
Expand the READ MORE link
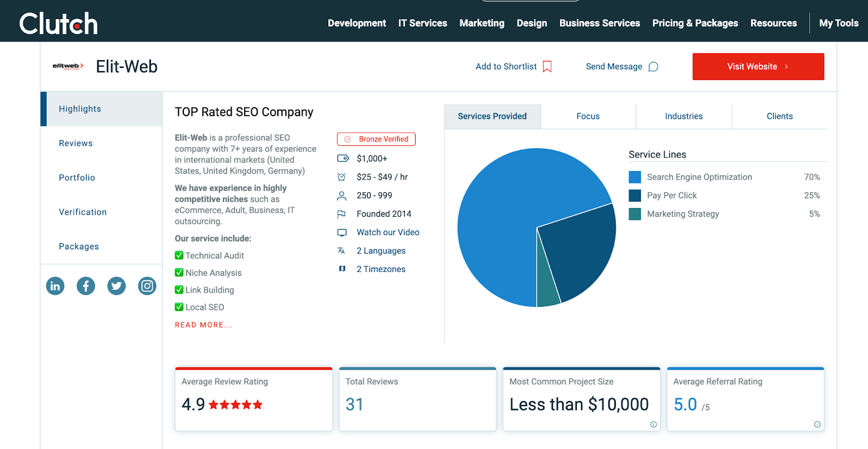(203, 325)
